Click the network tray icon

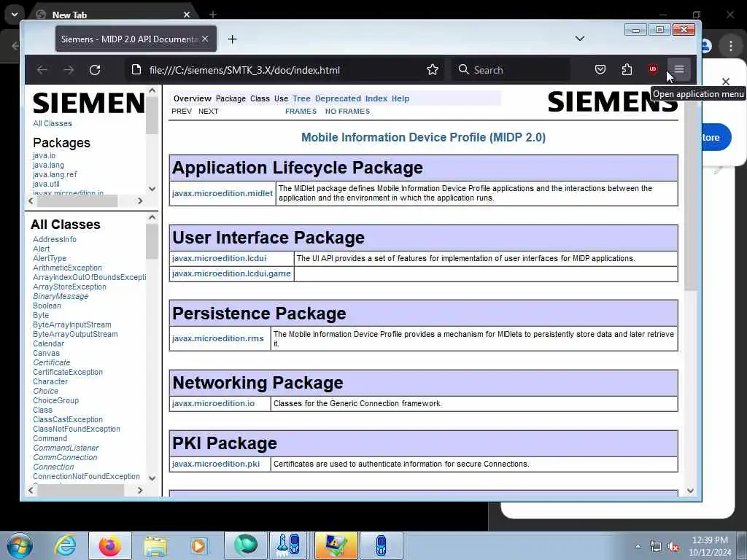click(x=656, y=547)
